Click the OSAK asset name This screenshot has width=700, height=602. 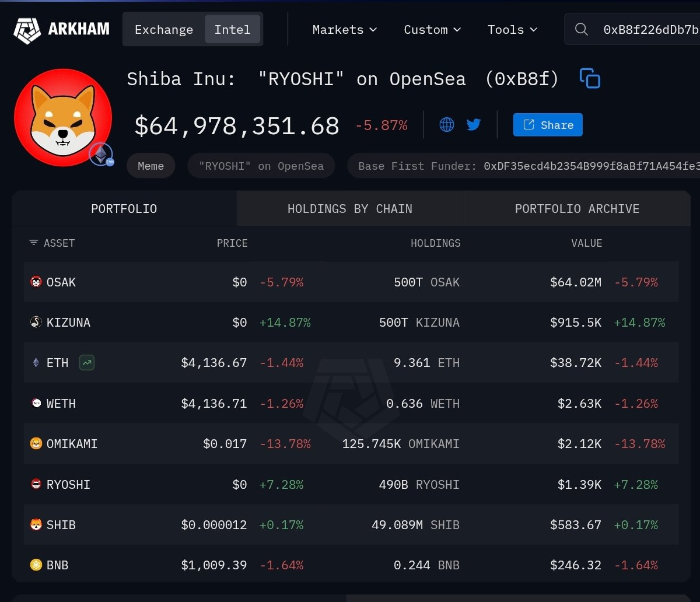(61, 282)
